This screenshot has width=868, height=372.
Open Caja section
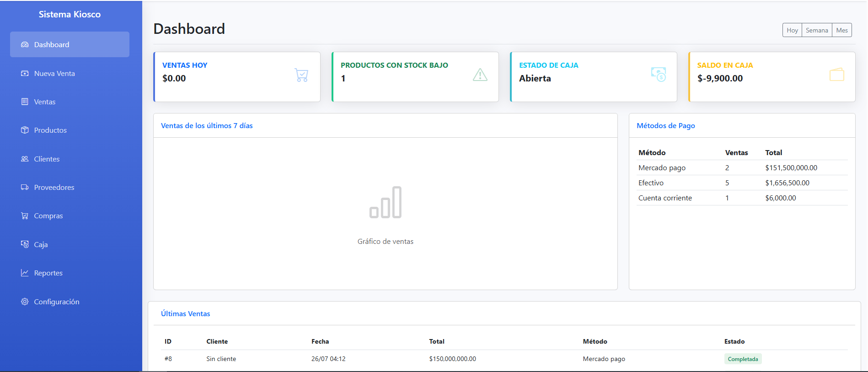tap(70, 244)
